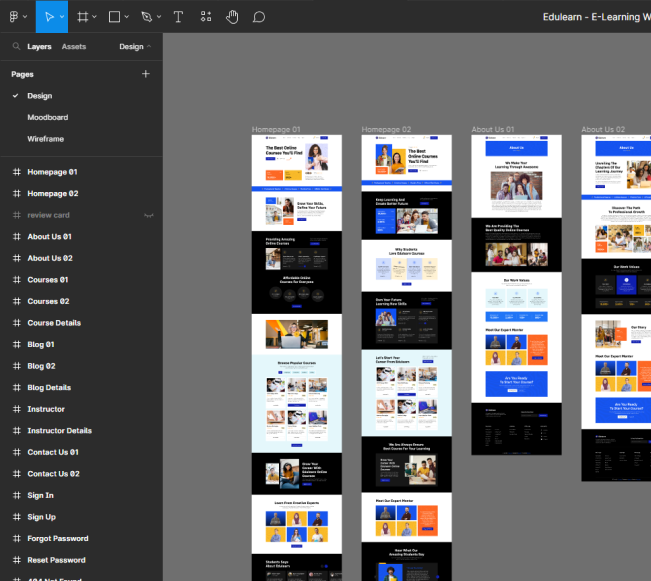
Task: Open the Frame tool dropdown arrow
Action: pos(94,17)
